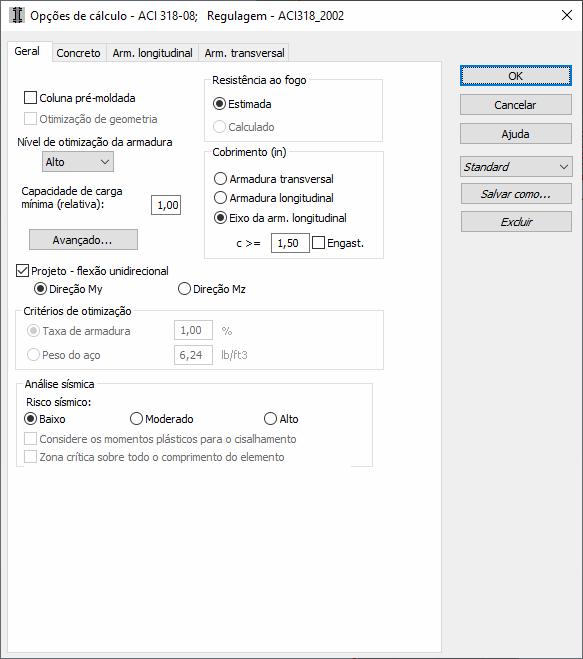
Task: Open the Nível de otimização Alto dropdown
Action: coord(78,162)
